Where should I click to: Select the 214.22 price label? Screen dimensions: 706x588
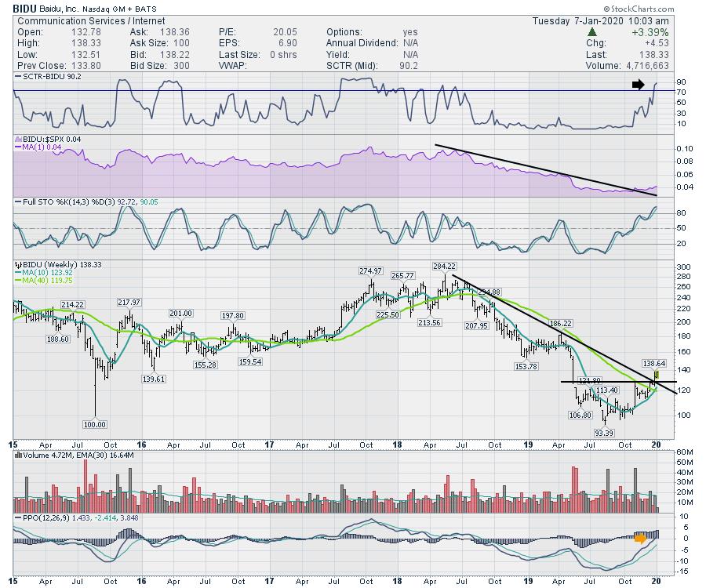tap(72, 304)
